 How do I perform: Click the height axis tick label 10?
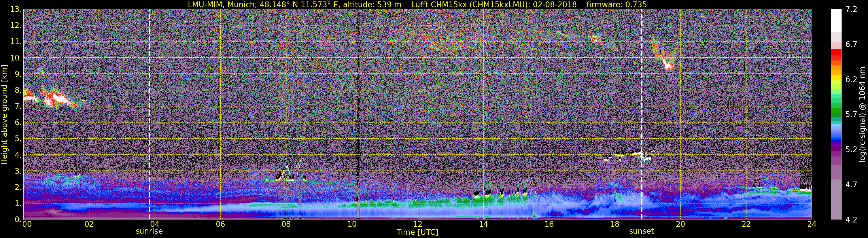coord(16,58)
